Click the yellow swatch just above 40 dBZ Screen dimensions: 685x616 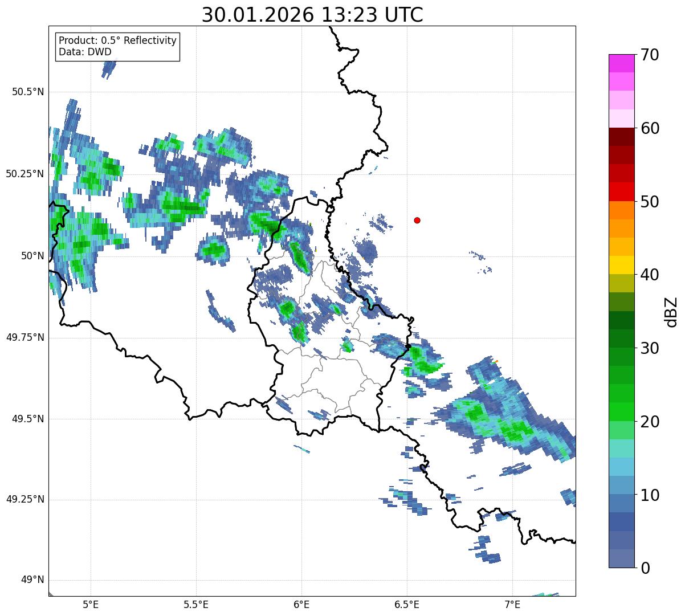coord(621,266)
